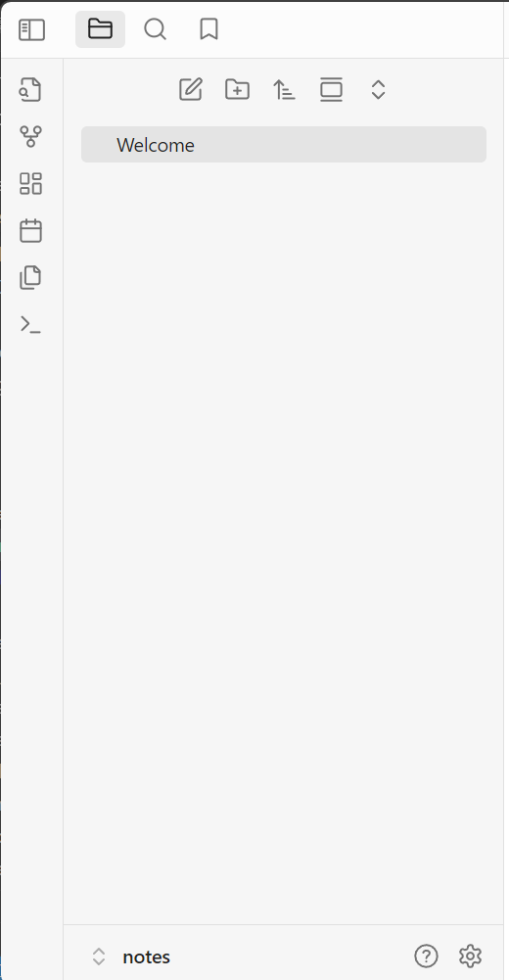Viewport: 509px width, 980px height.
Task: Open the Bookmarks tab
Action: click(208, 28)
